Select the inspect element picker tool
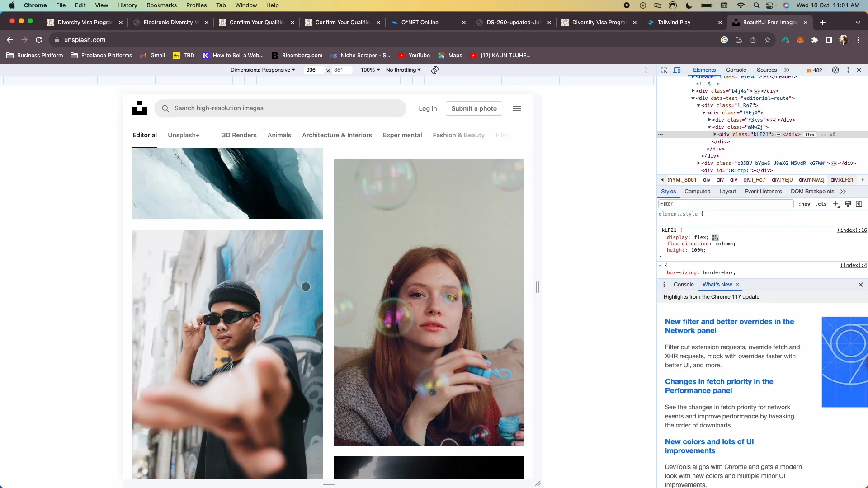Screen dimensions: 868x488 click(664, 70)
